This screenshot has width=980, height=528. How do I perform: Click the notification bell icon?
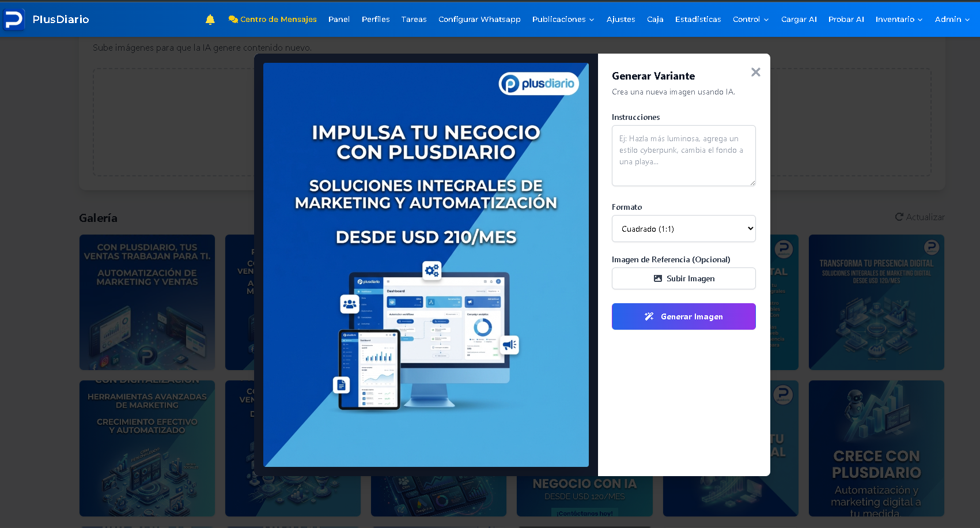(210, 19)
